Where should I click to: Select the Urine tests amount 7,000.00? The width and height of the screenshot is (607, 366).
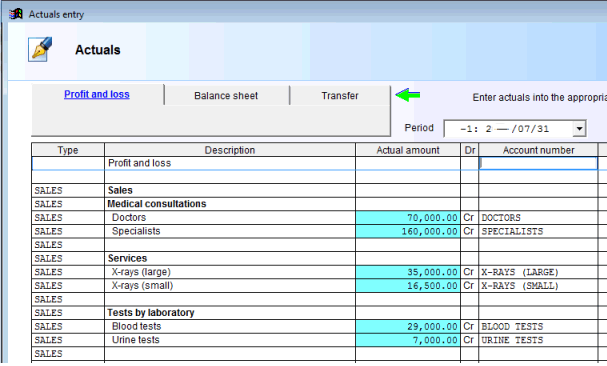pyautogui.click(x=408, y=340)
